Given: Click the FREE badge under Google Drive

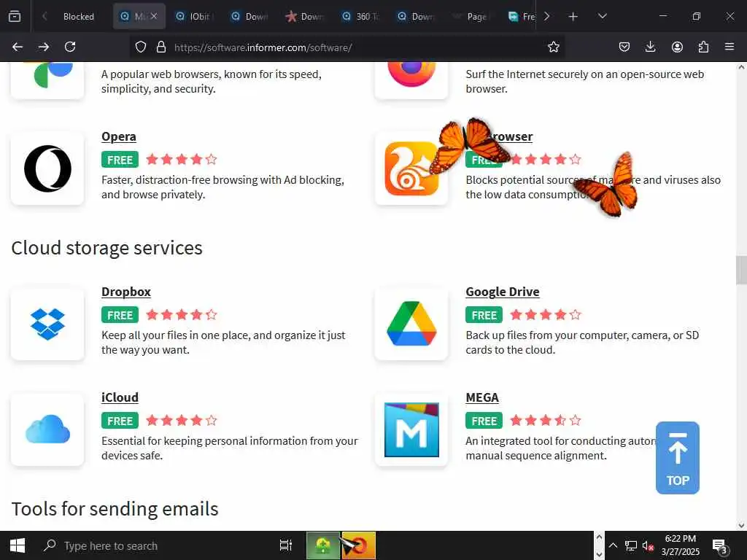Looking at the screenshot, I should pyautogui.click(x=484, y=315).
